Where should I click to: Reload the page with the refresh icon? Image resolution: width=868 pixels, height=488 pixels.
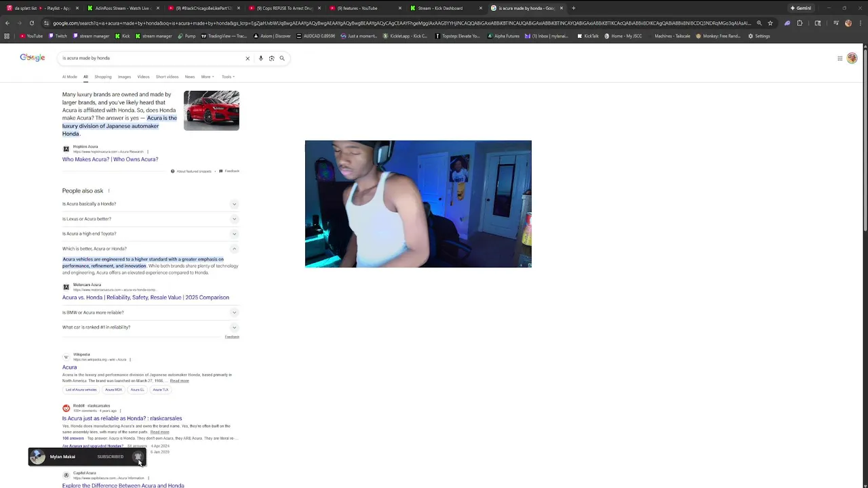tap(32, 23)
